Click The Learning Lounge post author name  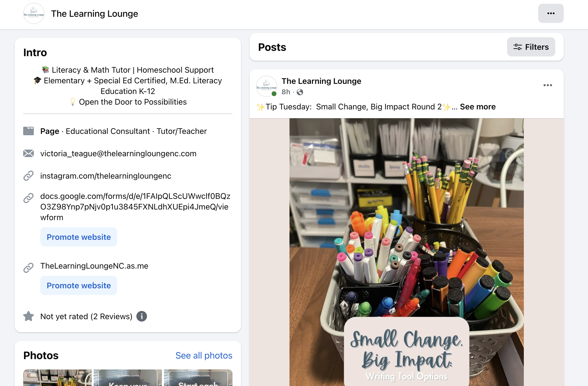(321, 81)
